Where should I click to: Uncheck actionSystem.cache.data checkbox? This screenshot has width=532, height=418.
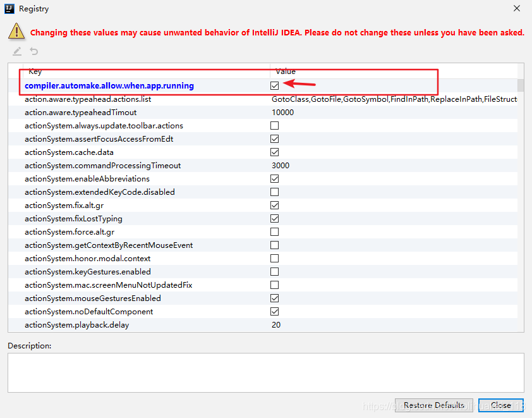[274, 152]
